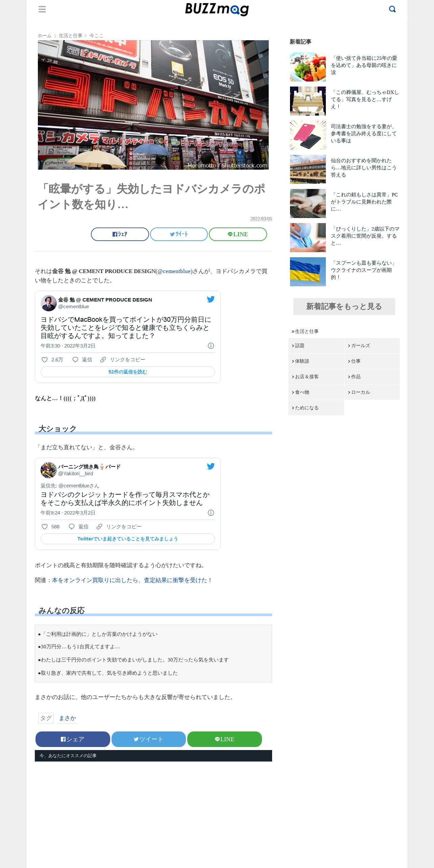
Task: Click solid light-blue ツイート button
Action: (149, 739)
